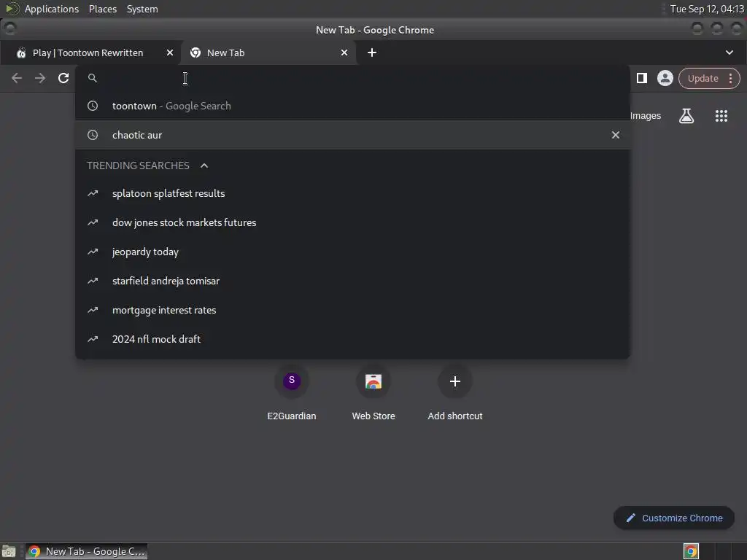Open the Chrome profile avatar
The image size is (747, 560).
665,78
